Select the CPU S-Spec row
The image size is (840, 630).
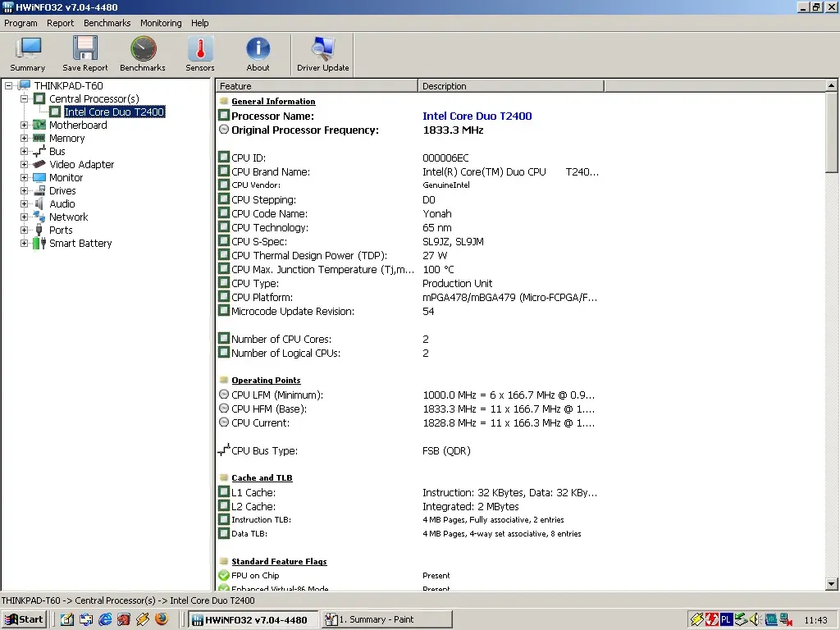(x=409, y=241)
